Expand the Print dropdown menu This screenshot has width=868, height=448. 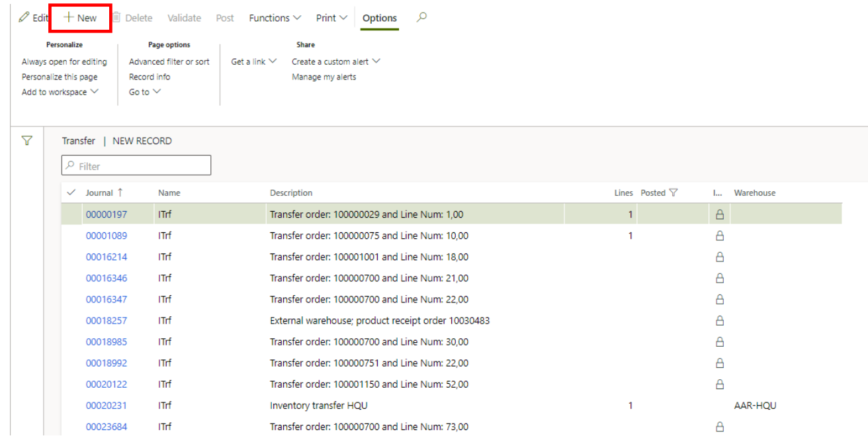pyautogui.click(x=331, y=18)
